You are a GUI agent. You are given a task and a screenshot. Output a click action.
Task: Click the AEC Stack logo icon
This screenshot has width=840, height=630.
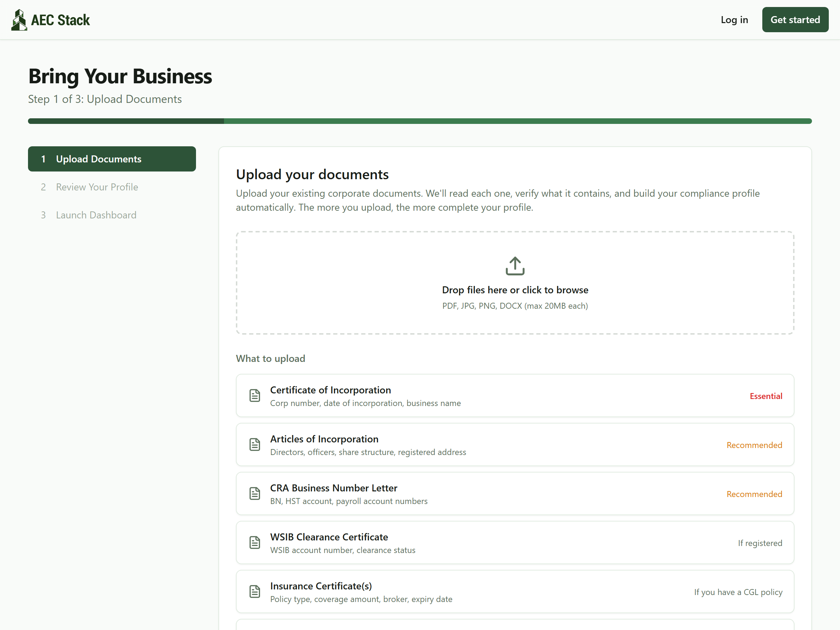click(19, 20)
